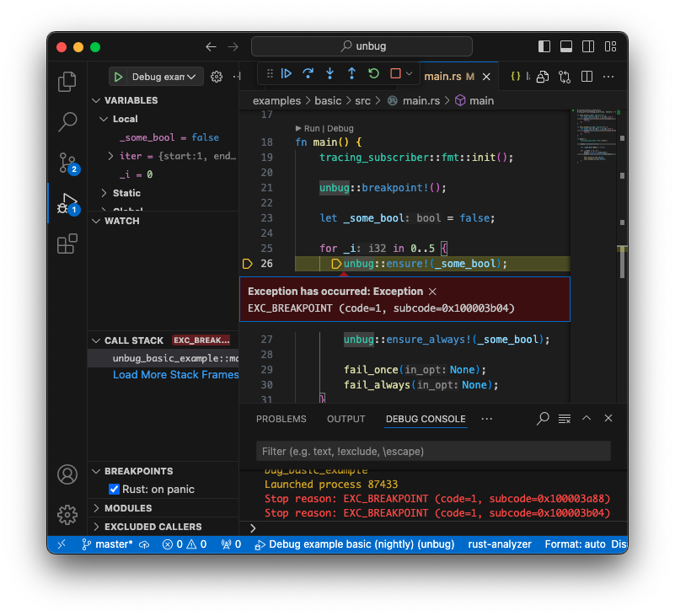Image resolution: width=675 pixels, height=616 pixels.
Task: Expand the iter variable
Action: pyautogui.click(x=111, y=156)
